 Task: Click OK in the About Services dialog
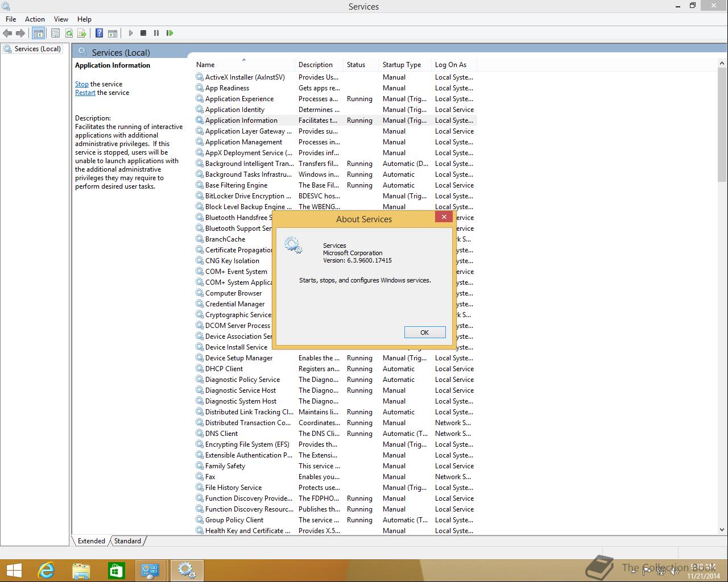425,332
